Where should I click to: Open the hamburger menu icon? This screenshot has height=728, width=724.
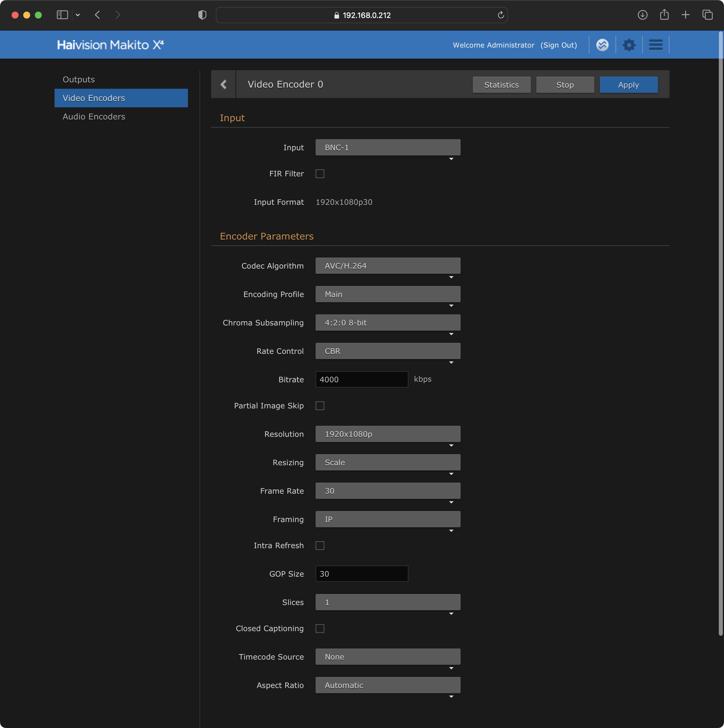(x=656, y=45)
